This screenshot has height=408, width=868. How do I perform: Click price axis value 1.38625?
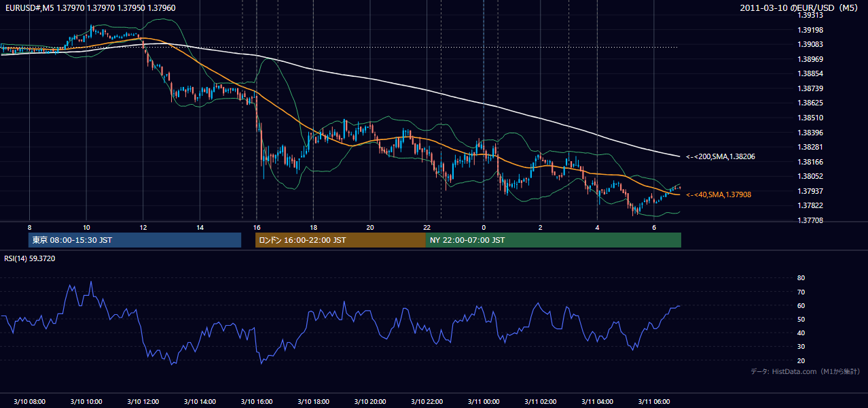point(810,103)
